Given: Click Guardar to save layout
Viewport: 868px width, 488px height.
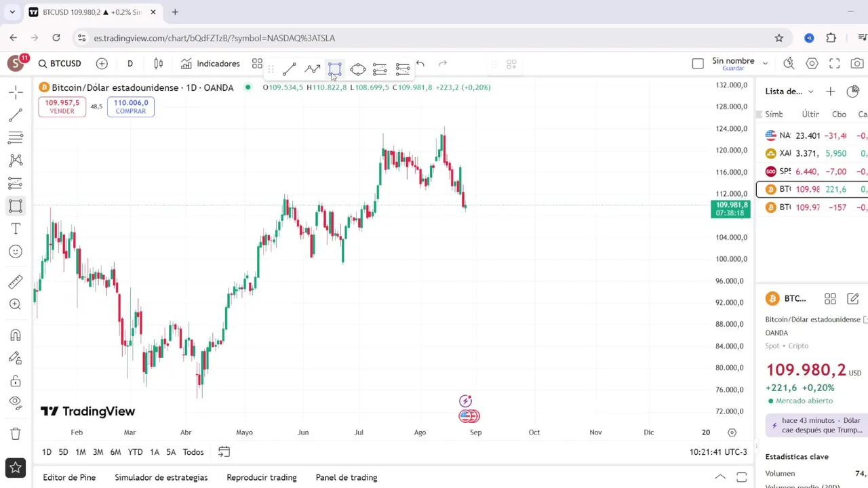Looking at the screenshot, I should tap(733, 68).
